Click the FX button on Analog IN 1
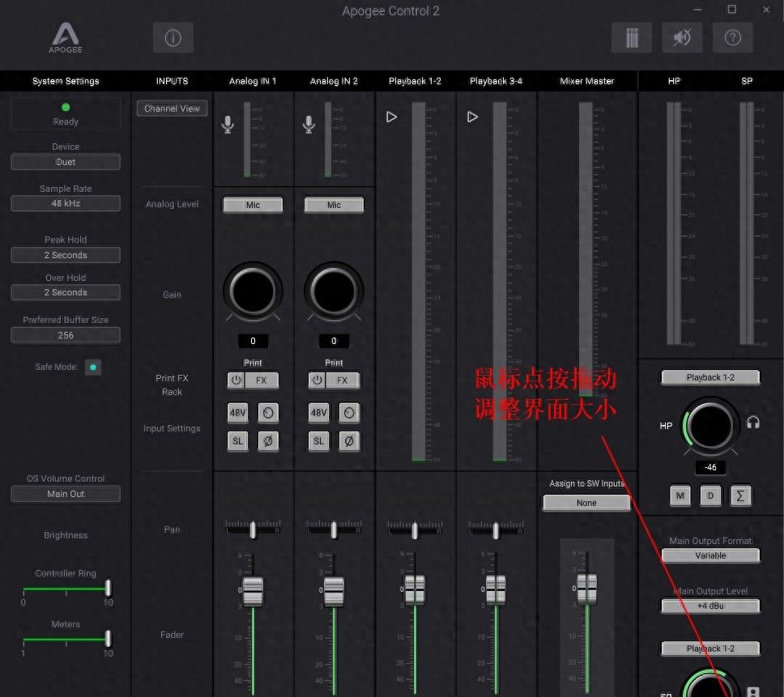The image size is (784, 697). pyautogui.click(x=262, y=380)
